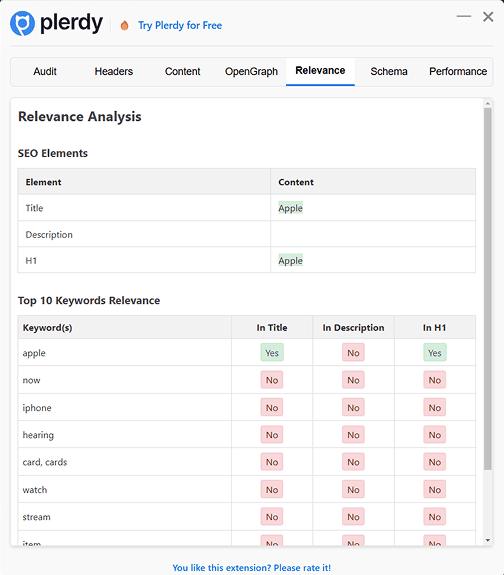The height and width of the screenshot is (575, 504).
Task: Click the Element column header
Action: pyautogui.click(x=144, y=182)
